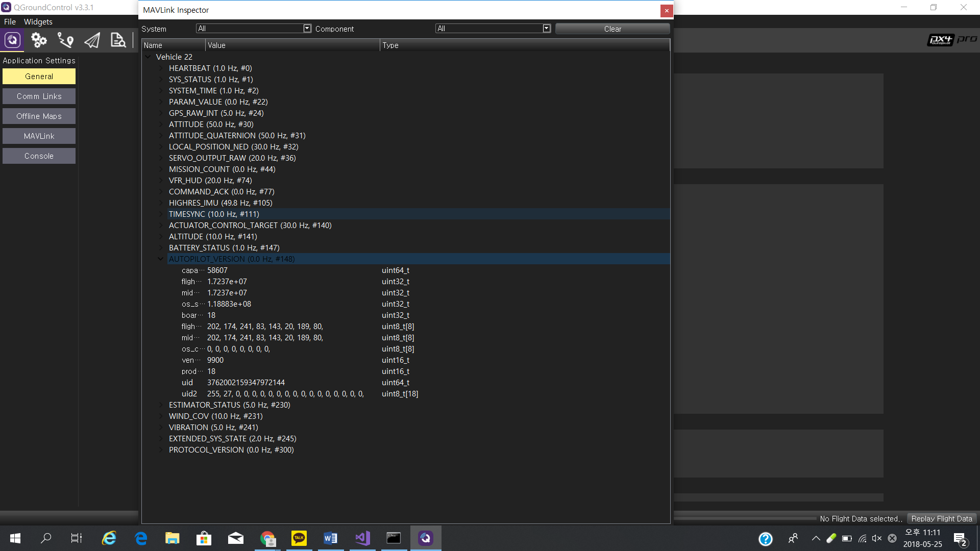Open File Explorer from the taskbar
The image size is (980, 551).
[173, 538]
